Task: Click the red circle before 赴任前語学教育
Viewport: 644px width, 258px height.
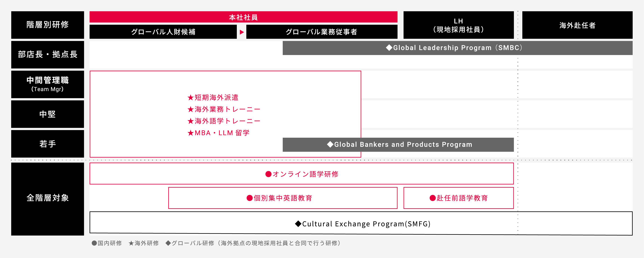Action: click(x=433, y=198)
